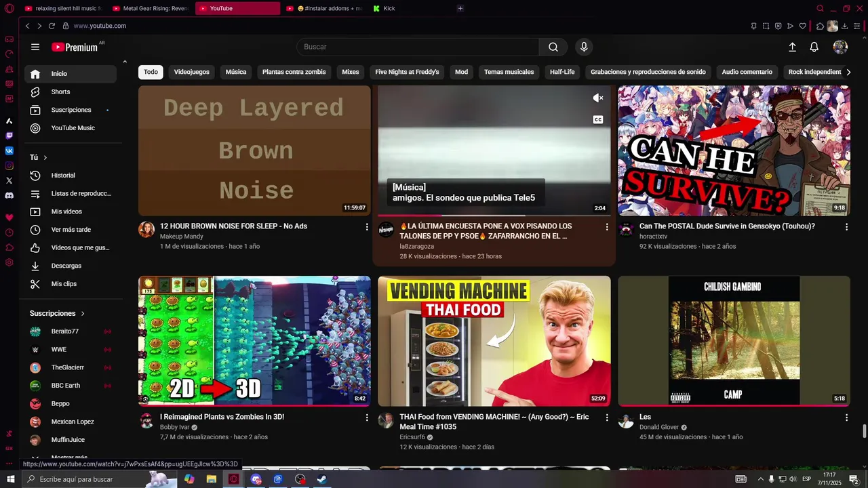
Task: Start voice search with microphone icon
Action: (584, 47)
